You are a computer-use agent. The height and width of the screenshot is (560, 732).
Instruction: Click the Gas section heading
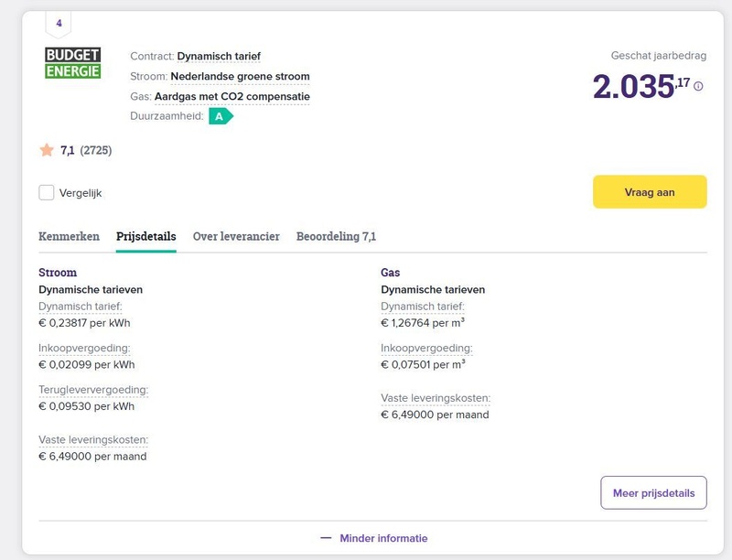391,272
